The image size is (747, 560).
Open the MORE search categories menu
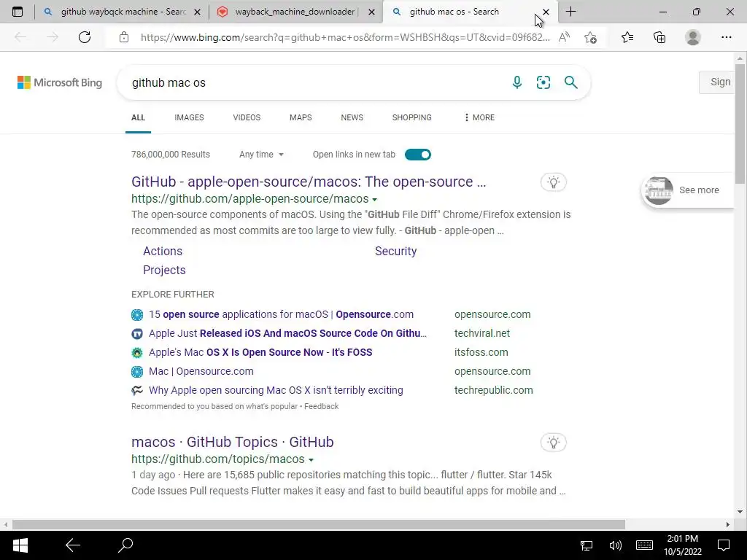479,117
